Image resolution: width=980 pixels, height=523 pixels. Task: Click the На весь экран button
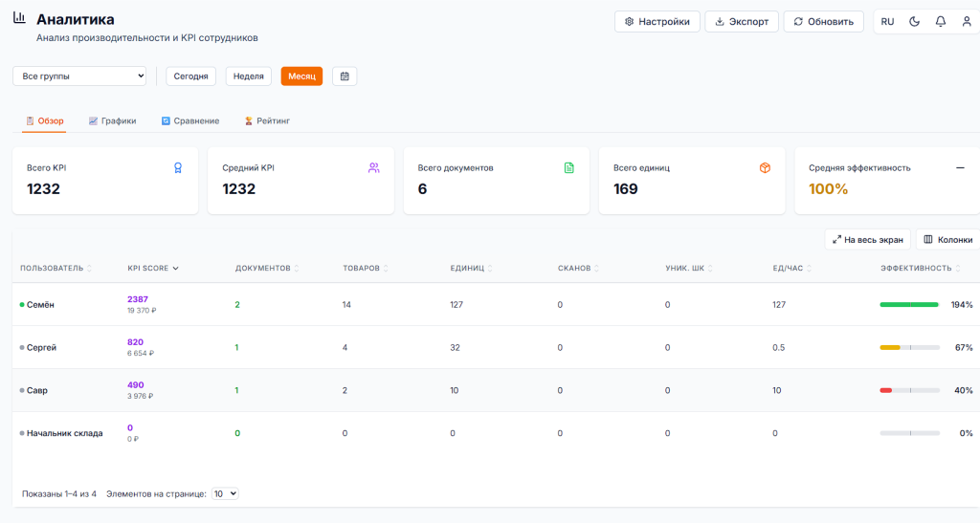coord(867,240)
